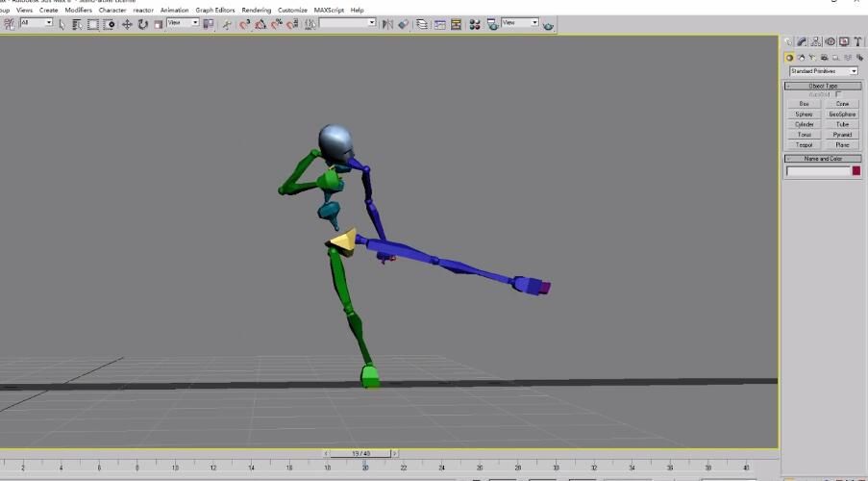The width and height of the screenshot is (868, 481).
Task: Select the Space Warps category icon
Action: click(x=848, y=58)
